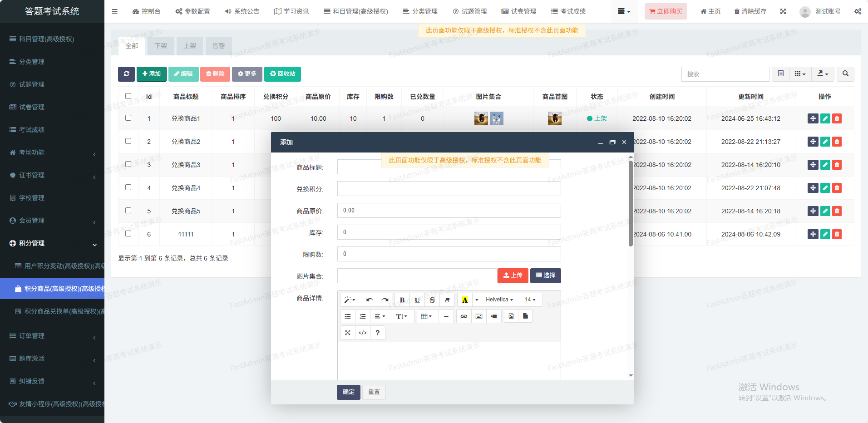Insert a link using the editor toolbar
Image resolution: width=868 pixels, height=423 pixels.
point(464,316)
